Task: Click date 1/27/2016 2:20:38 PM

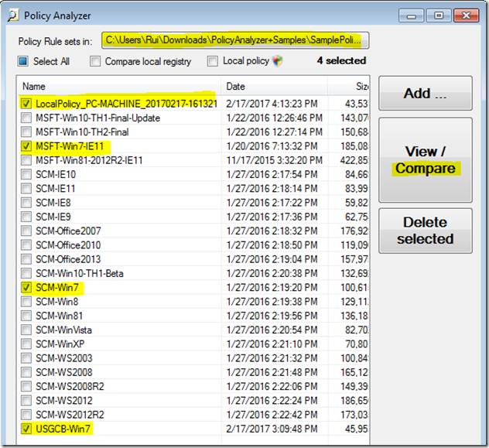Action: pos(272,273)
